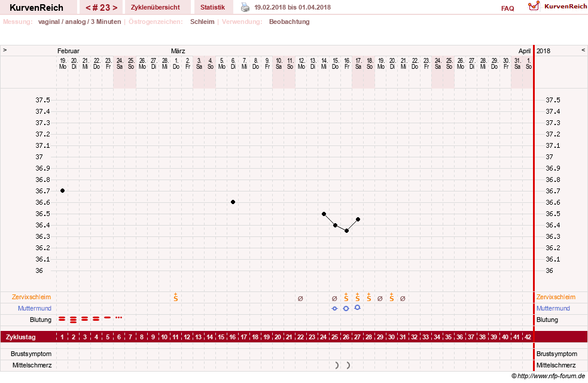This screenshot has width=588, height=383.
Task: Click the left Blutung row label
Action: (x=41, y=320)
